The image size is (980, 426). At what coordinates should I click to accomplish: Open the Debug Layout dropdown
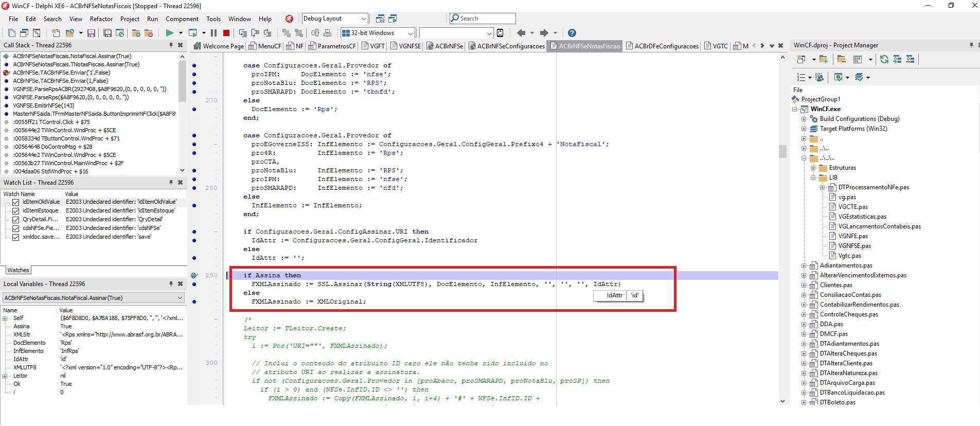(363, 19)
